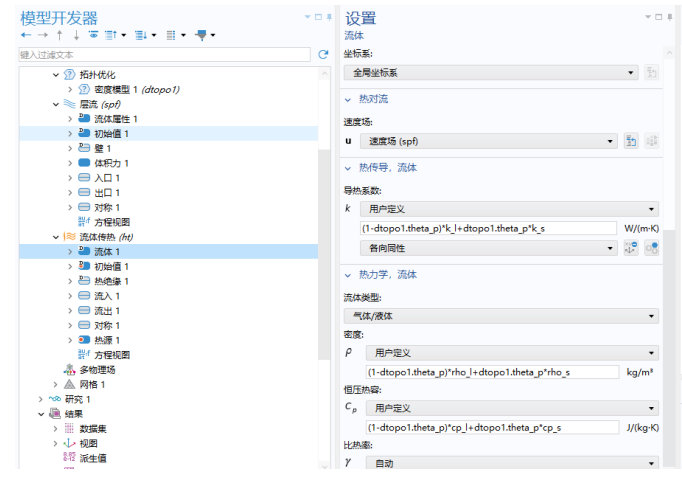Select 对称 1 under 层流
Viewport: 682px width, 481px height.
107,207
